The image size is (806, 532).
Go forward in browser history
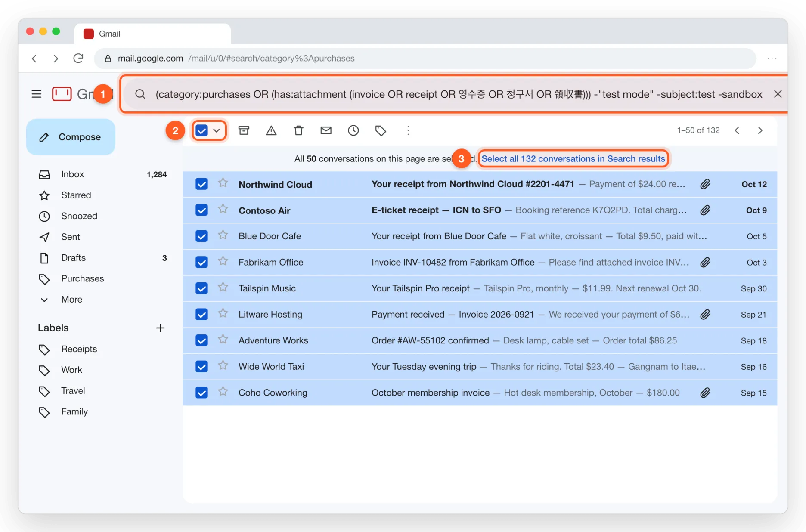point(56,58)
